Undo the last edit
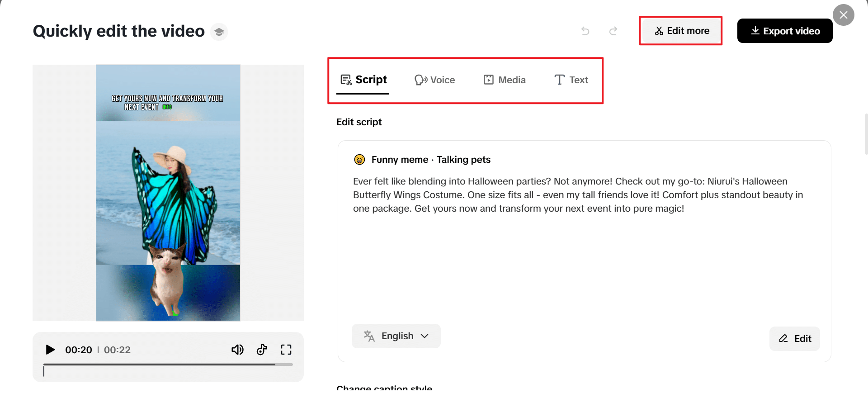The image size is (868, 398). point(585,31)
